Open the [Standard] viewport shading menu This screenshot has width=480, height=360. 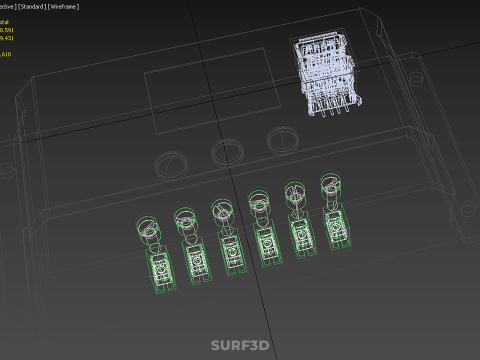tap(32, 7)
